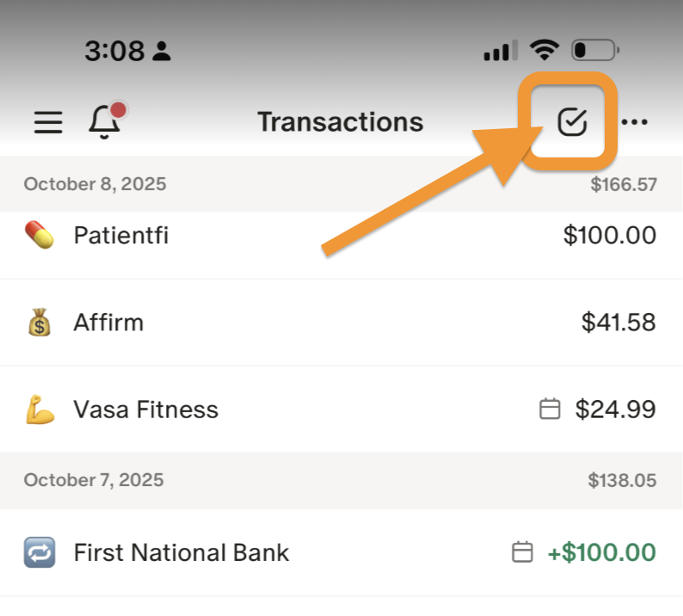
Task: Open notifications bell with red dot
Action: pyautogui.click(x=106, y=122)
